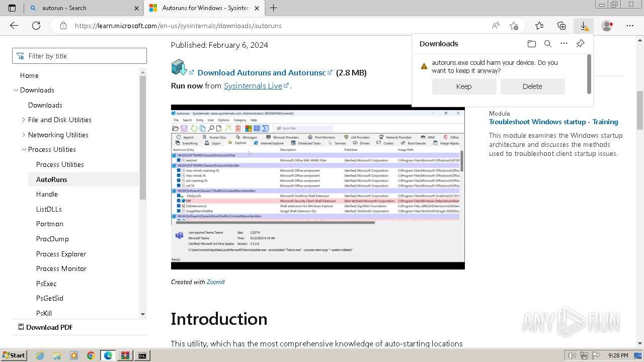Click the volume tray icon

pyautogui.click(x=571, y=355)
